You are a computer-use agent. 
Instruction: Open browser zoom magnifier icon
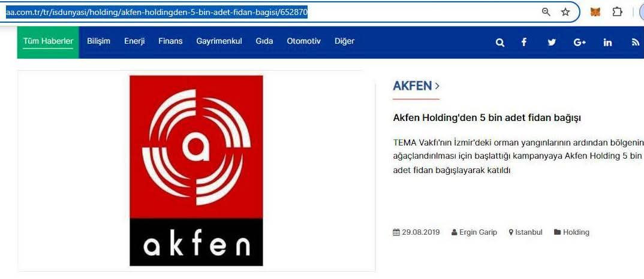546,12
